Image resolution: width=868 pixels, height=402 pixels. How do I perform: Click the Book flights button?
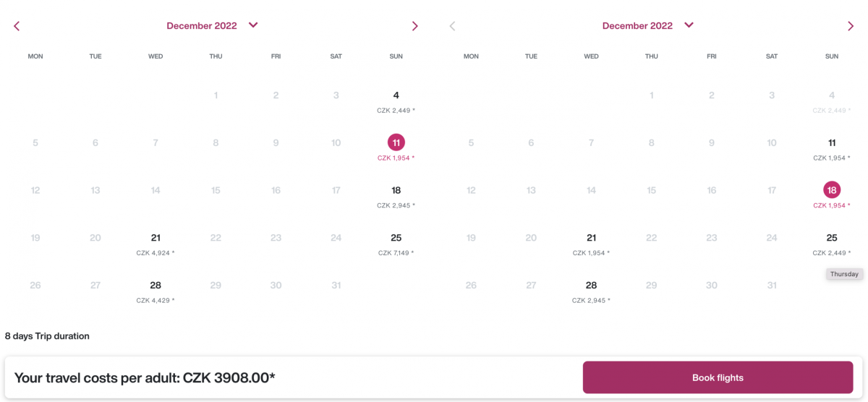718,377
